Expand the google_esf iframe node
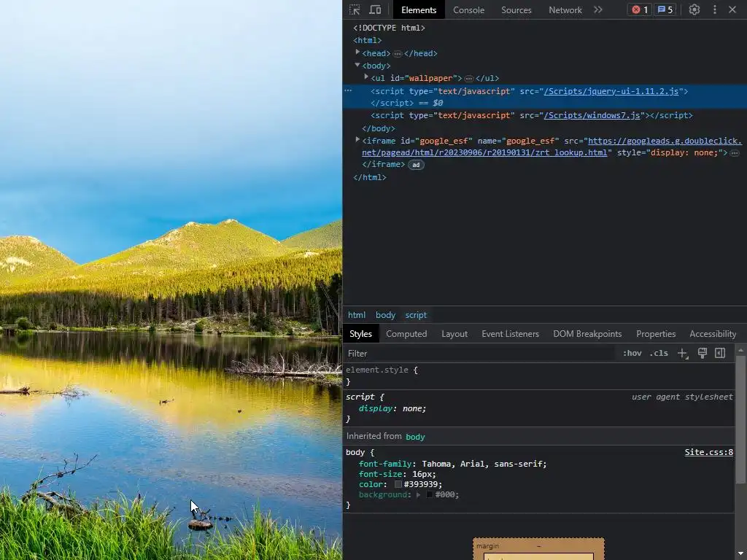The height and width of the screenshot is (560, 747). (x=357, y=139)
